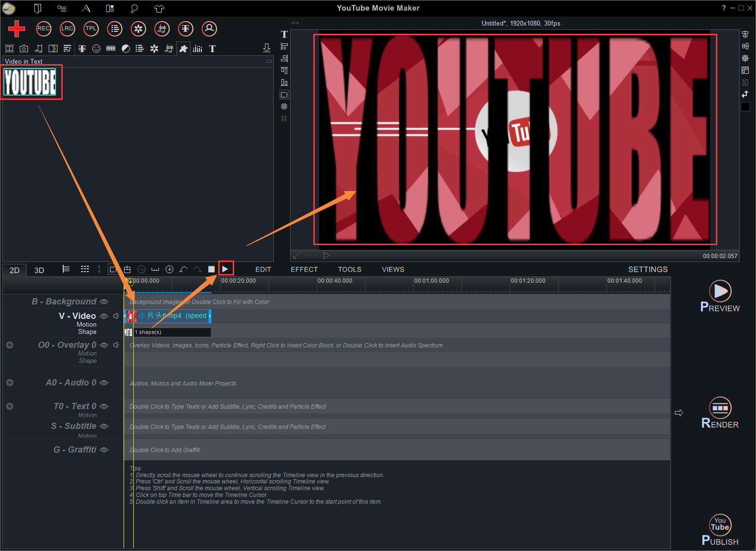
Task: Open the transitions library icon
Action: (x=53, y=48)
